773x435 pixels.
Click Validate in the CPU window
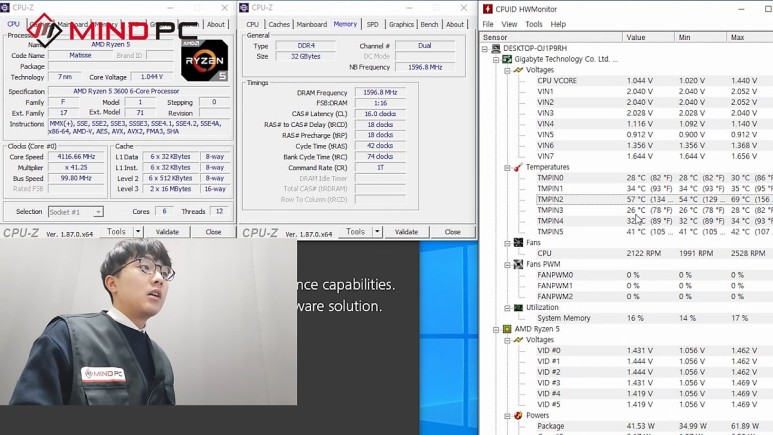tap(167, 232)
